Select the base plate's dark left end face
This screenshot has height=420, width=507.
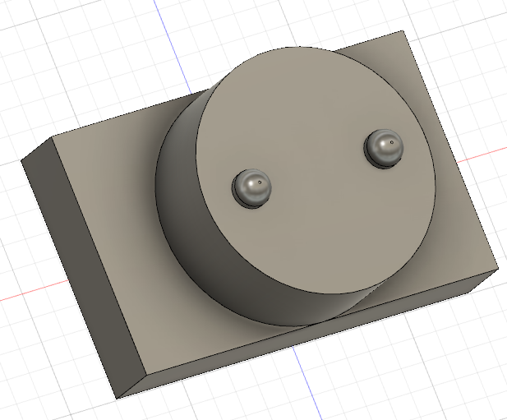[84, 269]
